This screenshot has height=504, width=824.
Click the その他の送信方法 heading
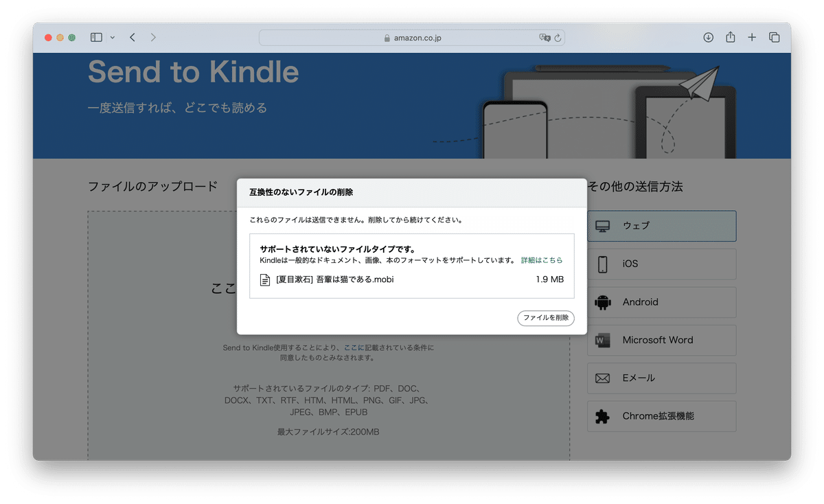pyautogui.click(x=635, y=187)
